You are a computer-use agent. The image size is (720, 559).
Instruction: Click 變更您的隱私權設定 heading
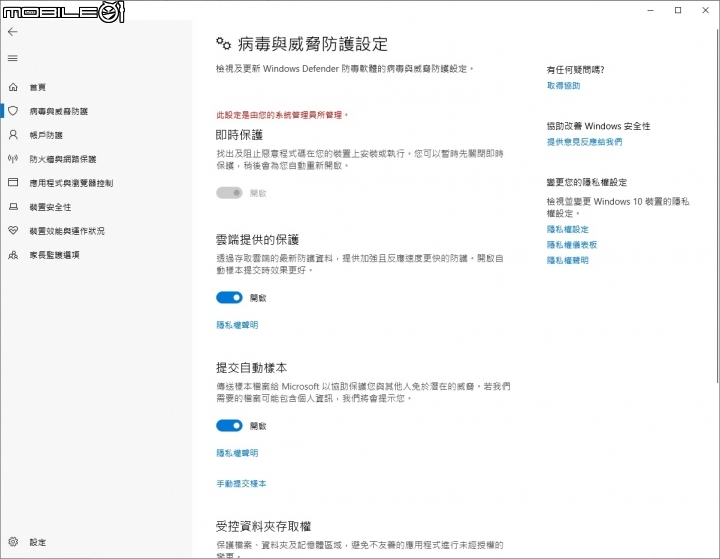click(x=586, y=182)
